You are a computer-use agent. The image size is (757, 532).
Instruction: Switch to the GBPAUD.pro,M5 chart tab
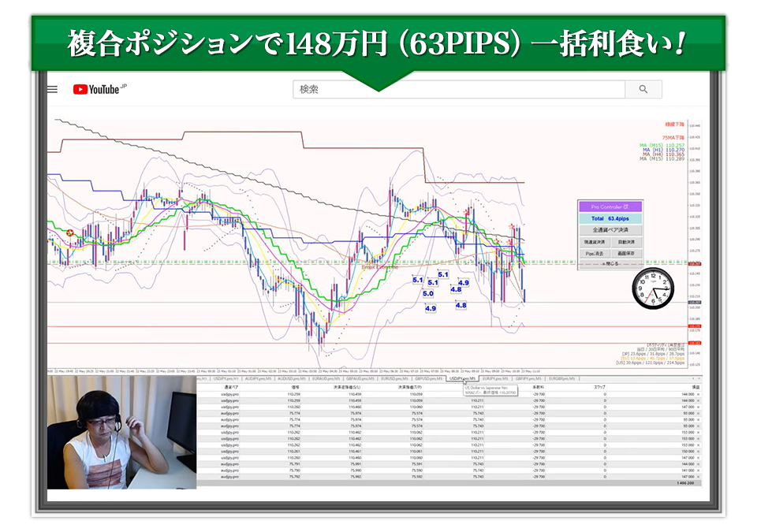360,378
